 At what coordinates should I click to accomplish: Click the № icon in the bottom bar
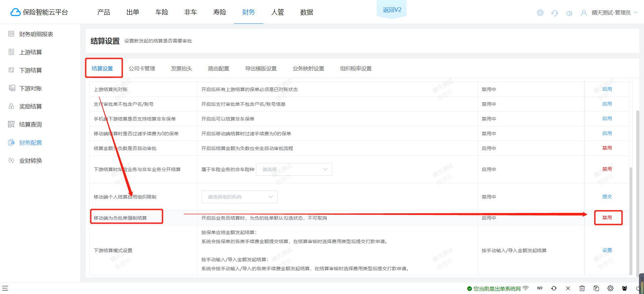[540, 288]
